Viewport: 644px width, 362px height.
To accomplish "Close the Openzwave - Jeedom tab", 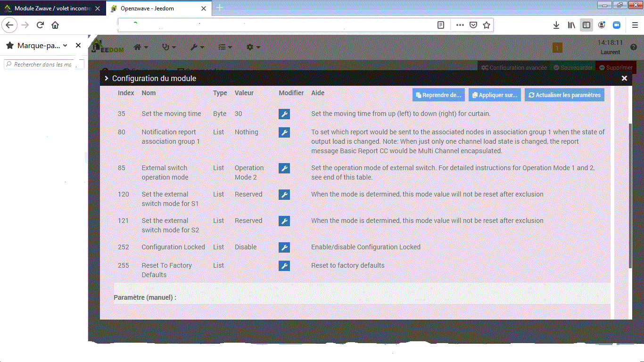I will (x=204, y=8).
